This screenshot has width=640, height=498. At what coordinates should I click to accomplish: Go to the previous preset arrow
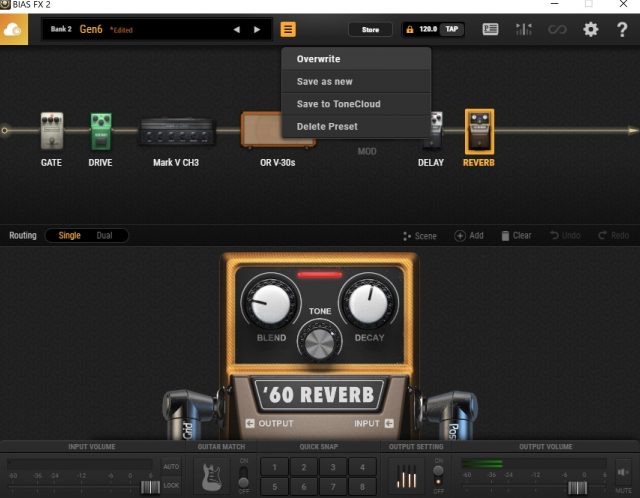pos(236,29)
